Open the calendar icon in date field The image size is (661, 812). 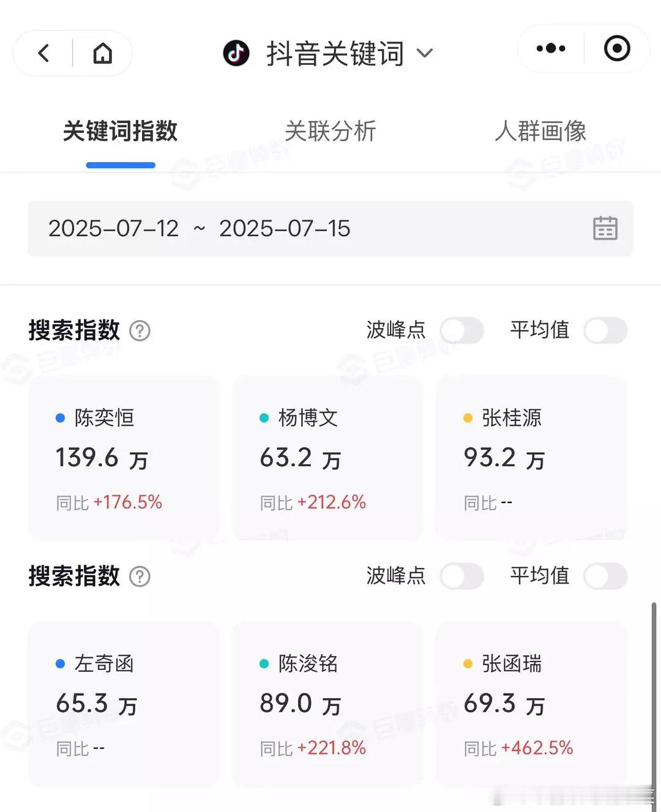[x=605, y=228]
